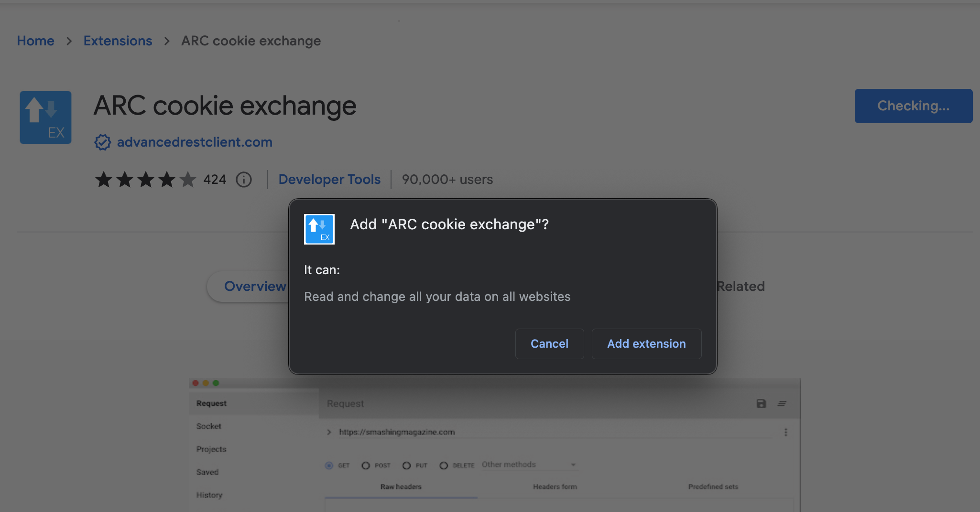
Task: Click the info icon next to the rating
Action: 244,180
